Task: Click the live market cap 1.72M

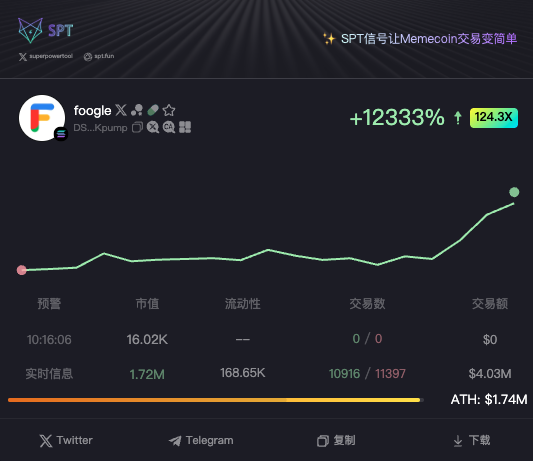Action: (147, 374)
